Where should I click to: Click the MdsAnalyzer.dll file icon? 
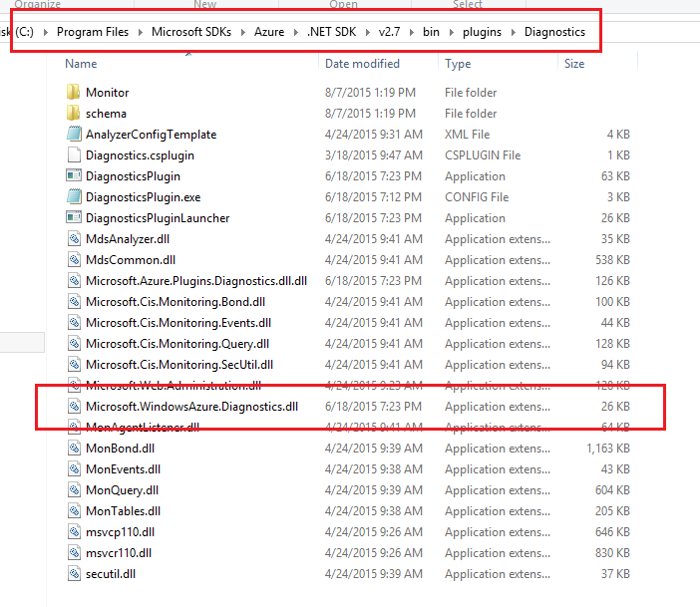click(x=74, y=239)
